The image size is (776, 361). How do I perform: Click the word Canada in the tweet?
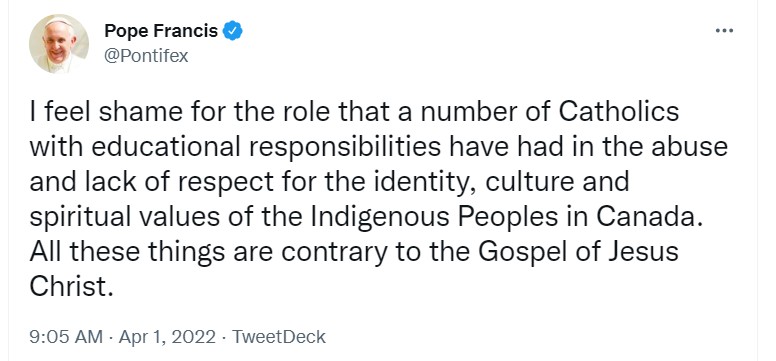click(649, 217)
